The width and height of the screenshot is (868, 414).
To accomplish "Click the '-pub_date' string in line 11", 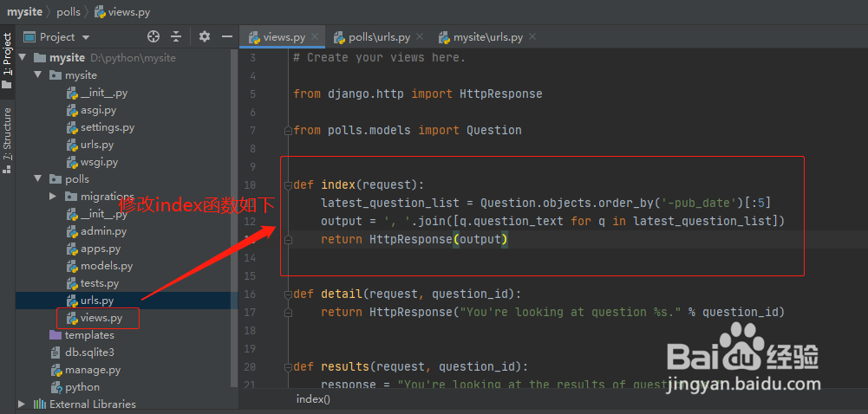I will coord(698,203).
